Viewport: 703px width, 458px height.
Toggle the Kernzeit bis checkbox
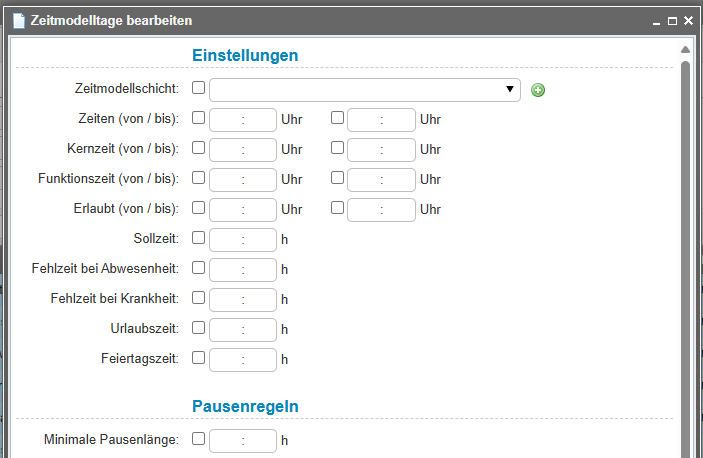pyautogui.click(x=337, y=147)
